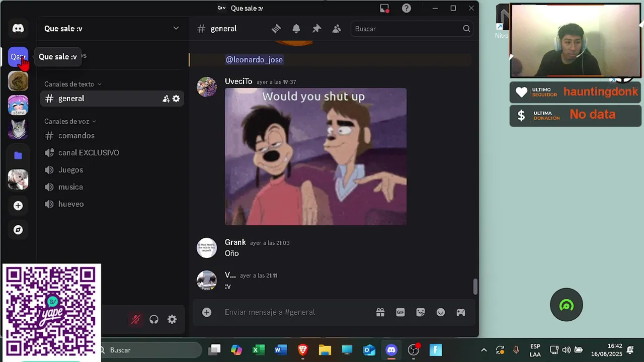Open user settings gear
Viewport: 644px width, 362px height.
(172, 319)
